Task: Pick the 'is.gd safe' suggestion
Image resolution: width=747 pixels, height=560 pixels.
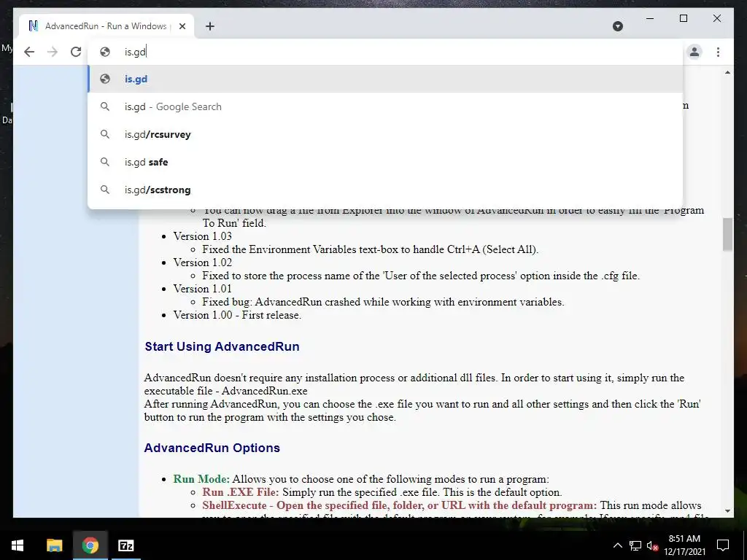Action: (x=385, y=162)
